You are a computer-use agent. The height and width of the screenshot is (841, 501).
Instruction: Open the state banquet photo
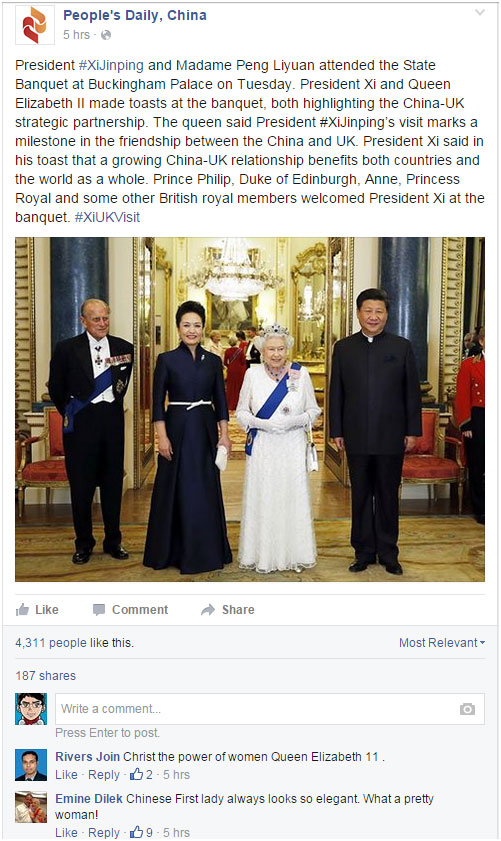pos(250,409)
